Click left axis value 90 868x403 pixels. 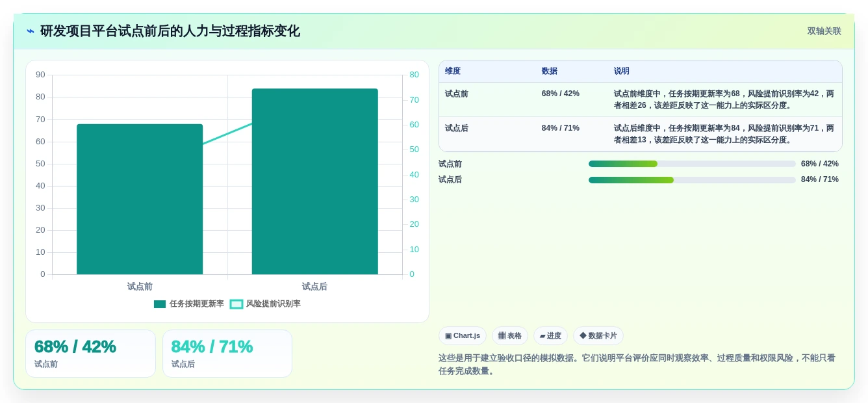[40, 75]
